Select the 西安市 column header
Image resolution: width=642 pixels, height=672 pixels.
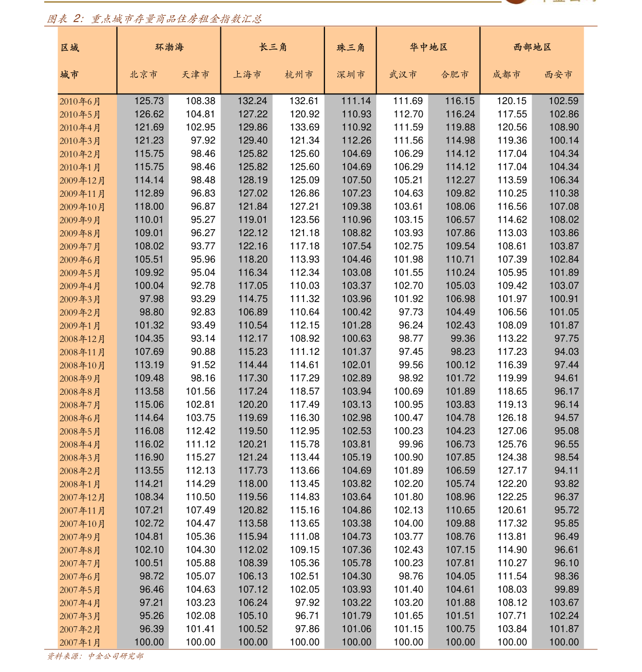(x=558, y=74)
